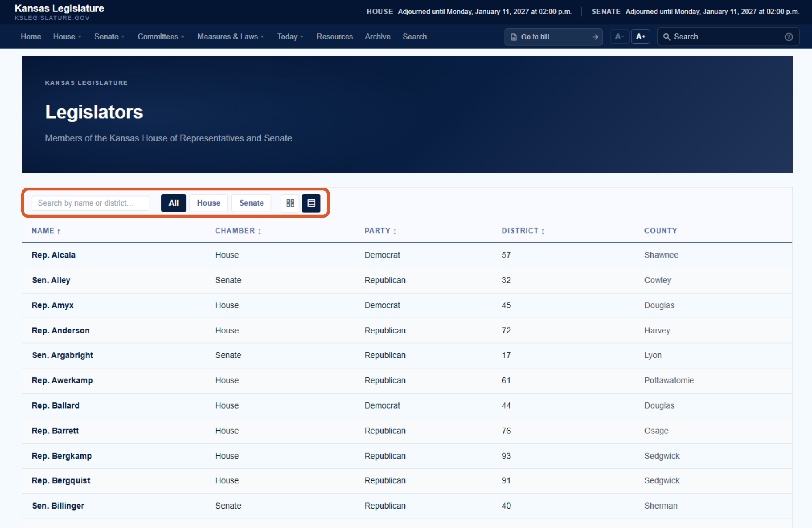Expand the Senate navigation dropdown
Image resolution: width=812 pixels, height=528 pixels.
point(109,37)
